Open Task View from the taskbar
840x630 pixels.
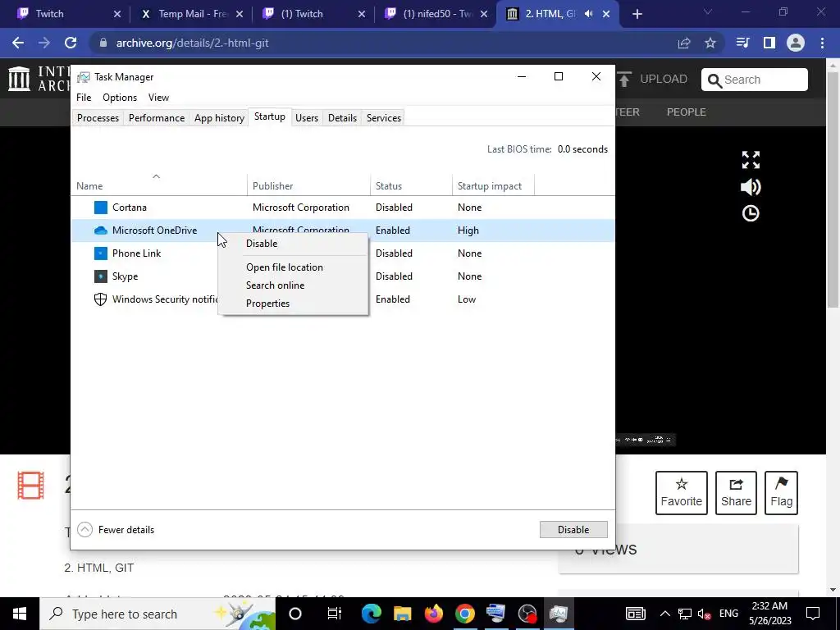tap(335, 614)
